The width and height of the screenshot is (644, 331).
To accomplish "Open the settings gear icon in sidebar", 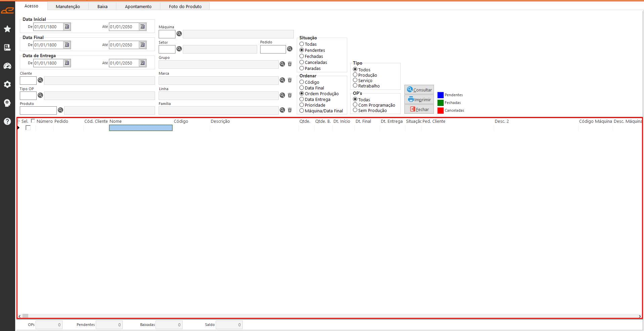I will (7, 84).
